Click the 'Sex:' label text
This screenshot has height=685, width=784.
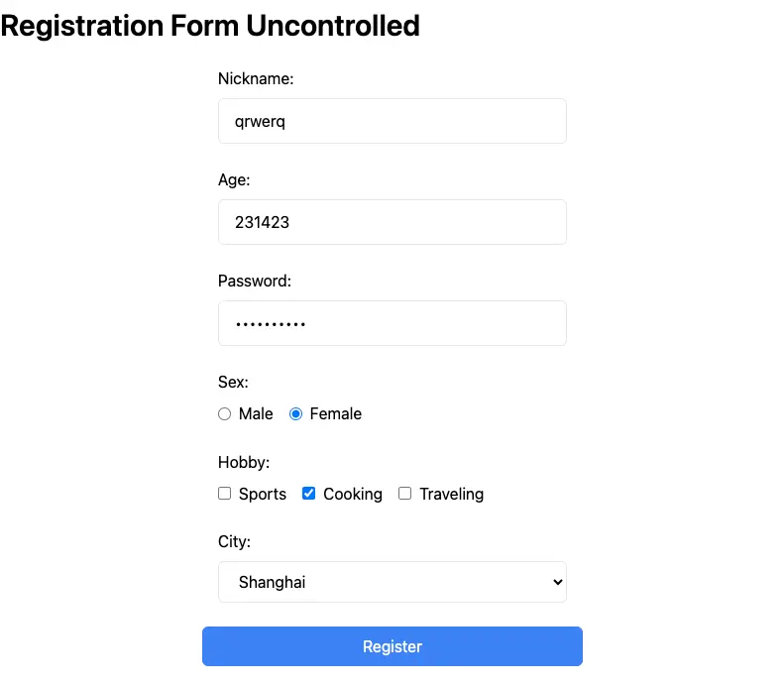(233, 382)
